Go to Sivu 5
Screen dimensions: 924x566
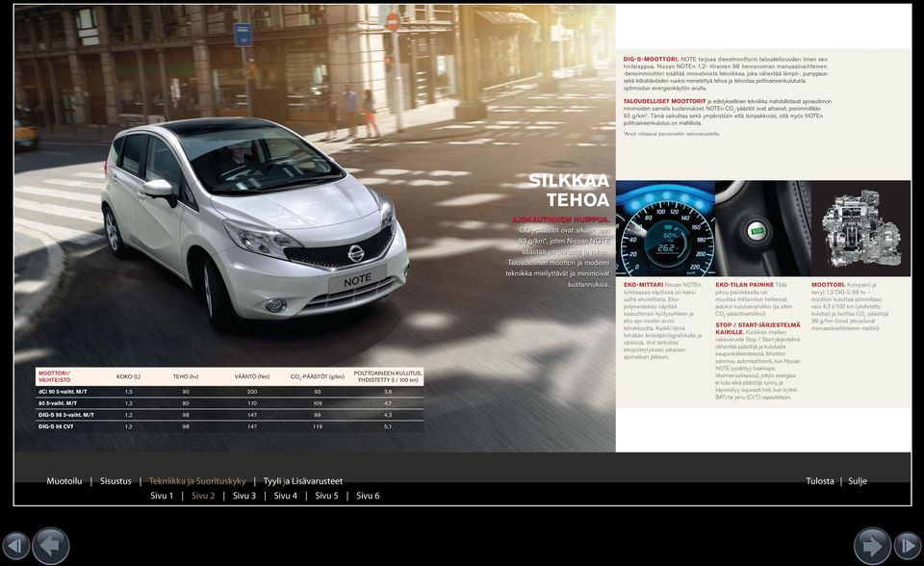(x=327, y=496)
